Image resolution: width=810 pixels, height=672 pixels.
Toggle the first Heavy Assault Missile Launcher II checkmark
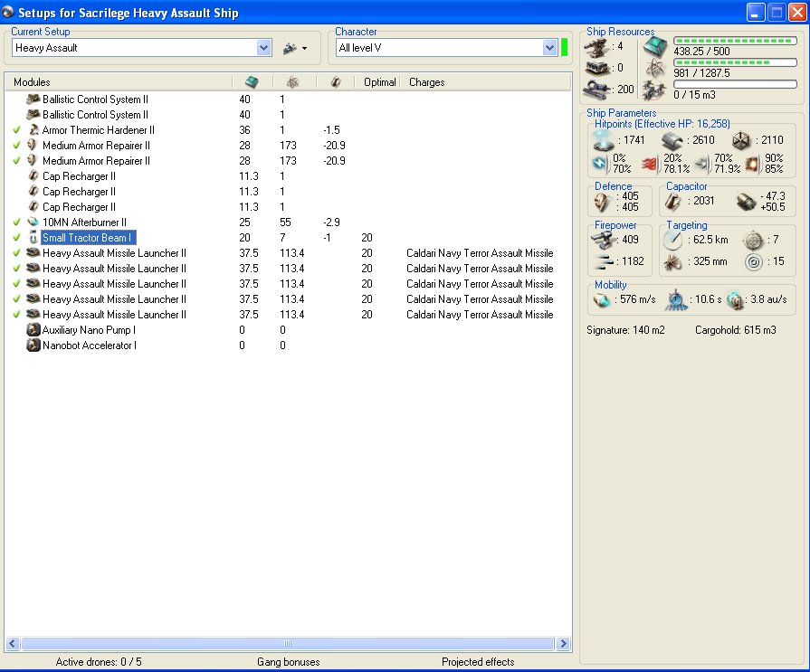pos(17,253)
